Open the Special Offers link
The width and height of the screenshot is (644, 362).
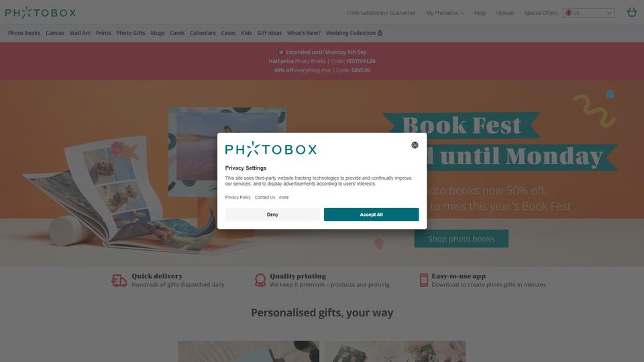click(541, 13)
